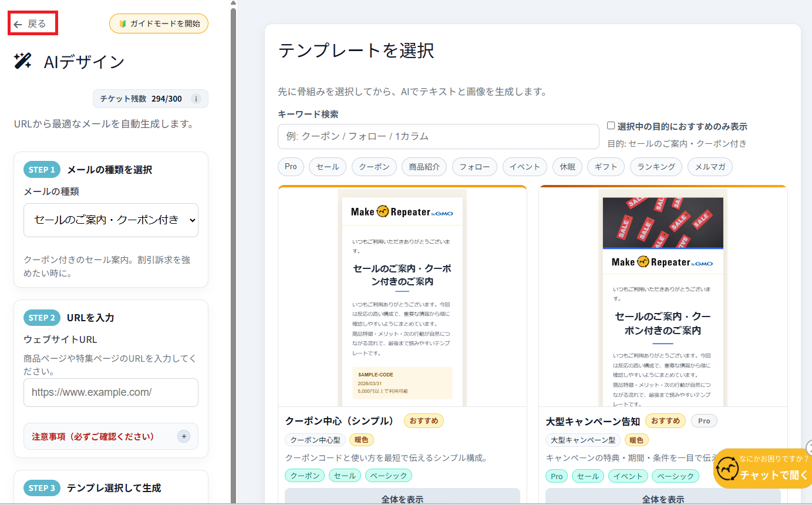Image resolution: width=812 pixels, height=505 pixels.
Task: Click the STEP 2 badge
Action: point(42,318)
